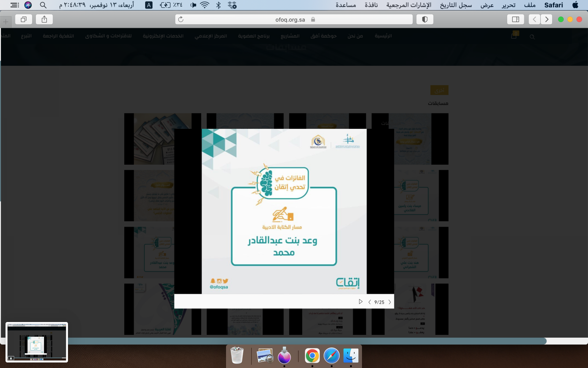Reload the ofoq.org.sa page
The height and width of the screenshot is (368, 588).
coord(181,19)
